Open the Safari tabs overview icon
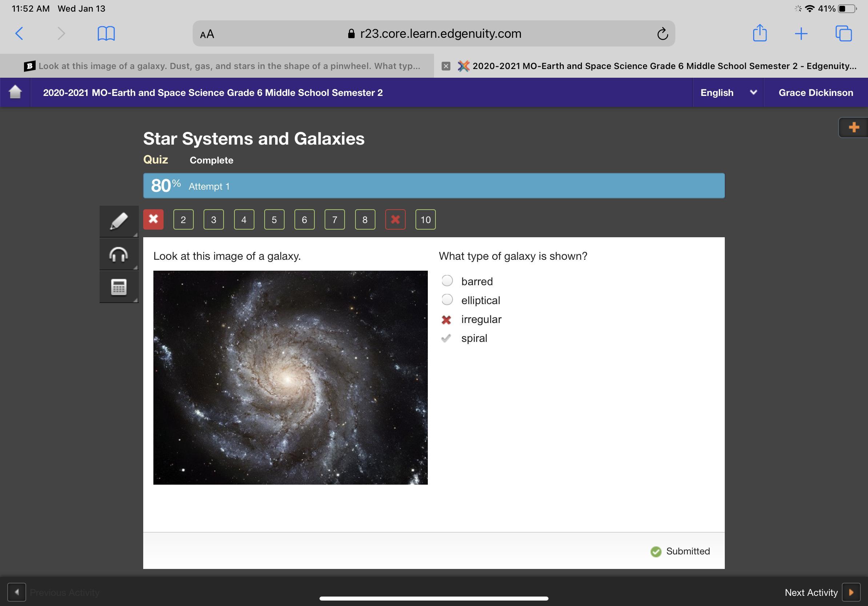This screenshot has height=606, width=868. click(x=843, y=34)
